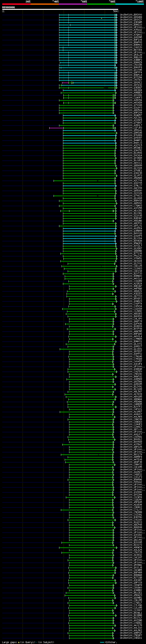The width and height of the screenshot is (146, 644).
Task: Select hit UniRef100_A8JCR6
Action: click(131, 211)
